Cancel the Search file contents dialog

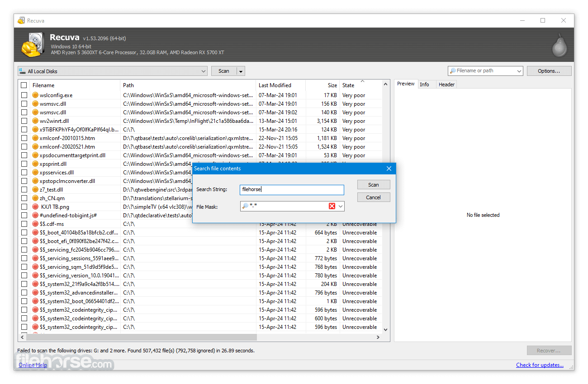coord(374,197)
